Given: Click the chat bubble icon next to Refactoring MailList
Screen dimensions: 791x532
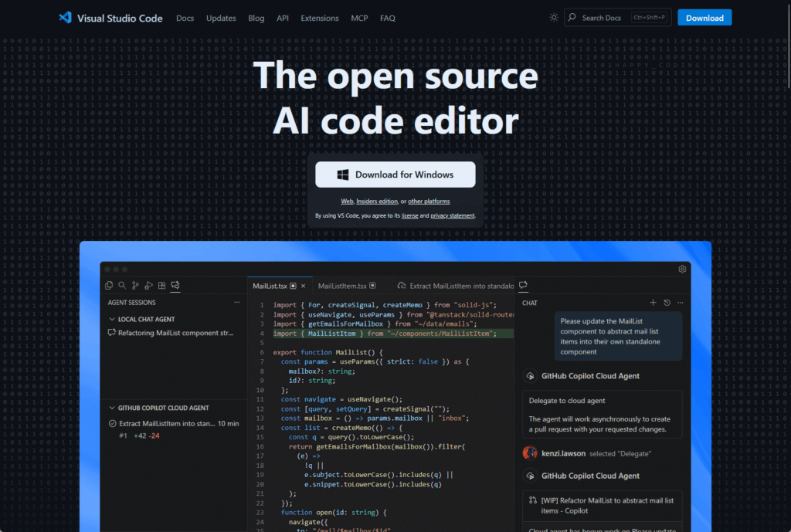Looking at the screenshot, I should [x=112, y=333].
